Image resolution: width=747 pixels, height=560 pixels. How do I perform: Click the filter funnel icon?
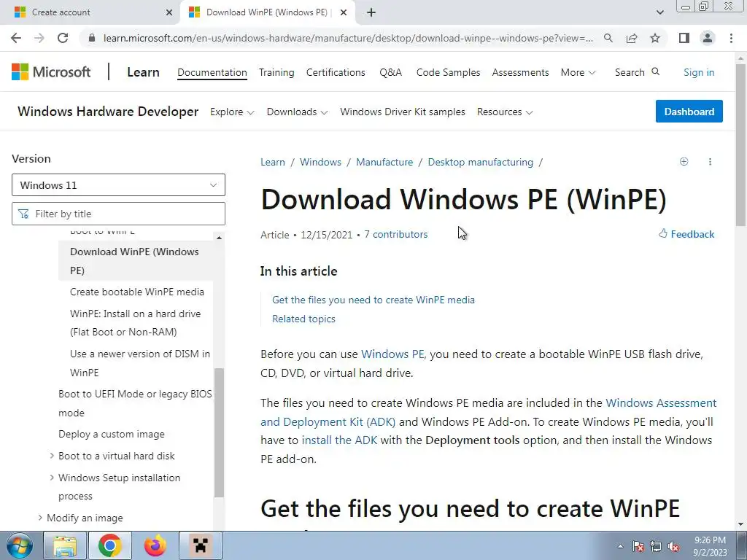[23, 214]
